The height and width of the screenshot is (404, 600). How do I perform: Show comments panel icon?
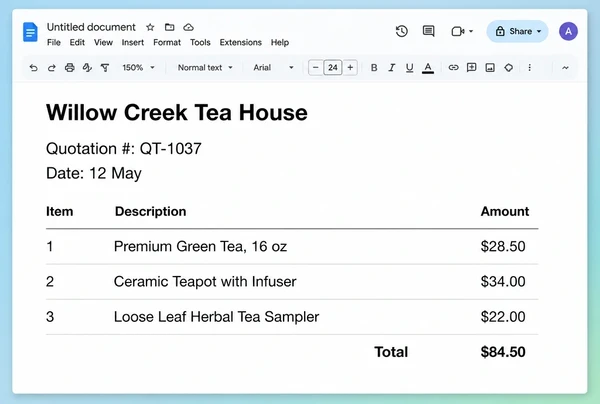tap(428, 31)
